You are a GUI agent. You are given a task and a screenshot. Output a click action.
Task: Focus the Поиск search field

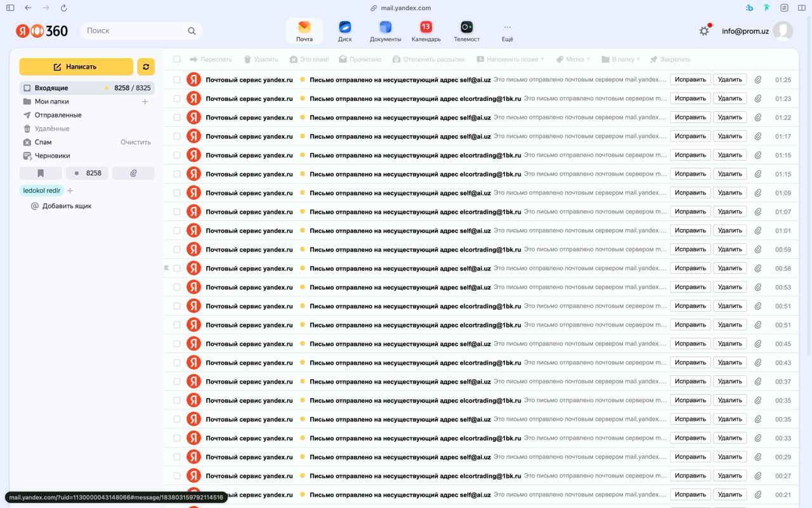tap(141, 30)
